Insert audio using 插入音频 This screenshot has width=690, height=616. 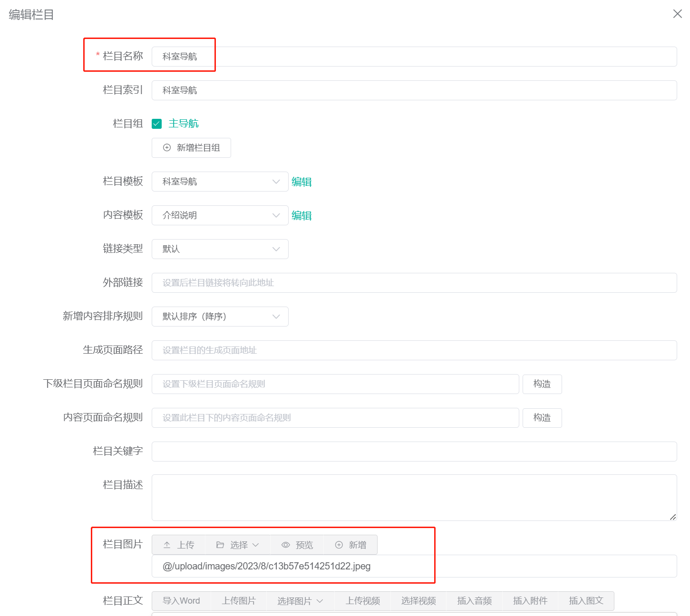click(x=474, y=601)
